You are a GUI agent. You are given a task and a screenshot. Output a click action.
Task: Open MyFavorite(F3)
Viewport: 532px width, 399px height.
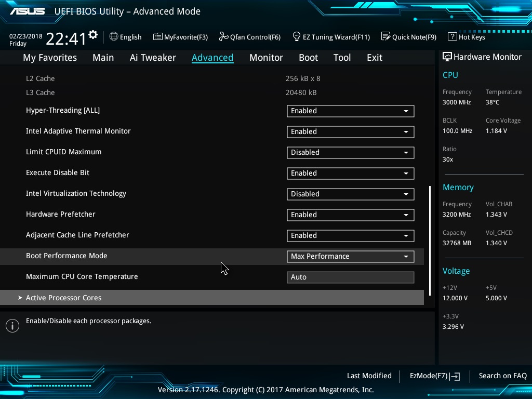point(180,37)
